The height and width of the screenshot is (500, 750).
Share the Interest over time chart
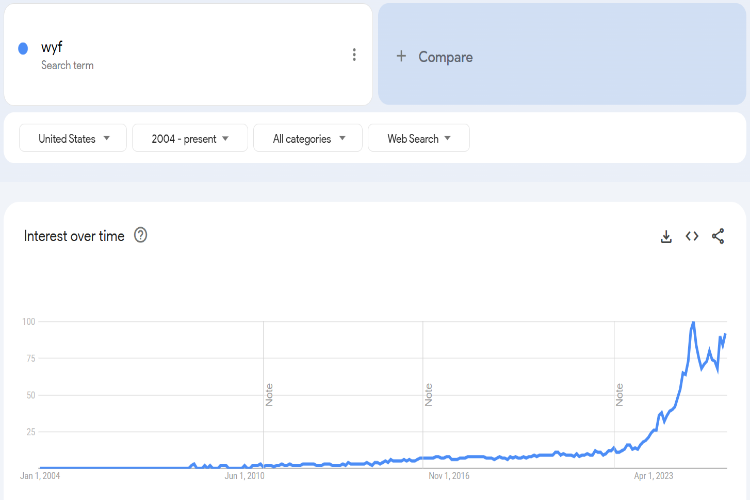point(718,237)
